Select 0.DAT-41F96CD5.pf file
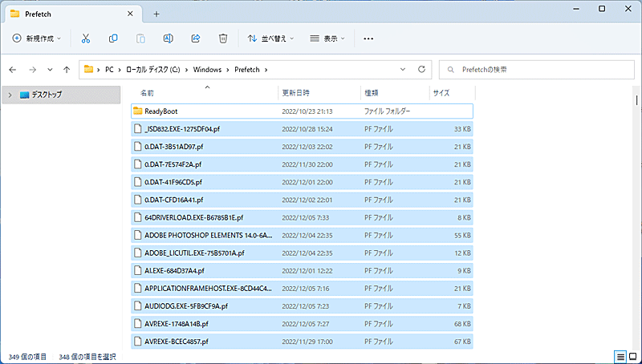 [303, 182]
